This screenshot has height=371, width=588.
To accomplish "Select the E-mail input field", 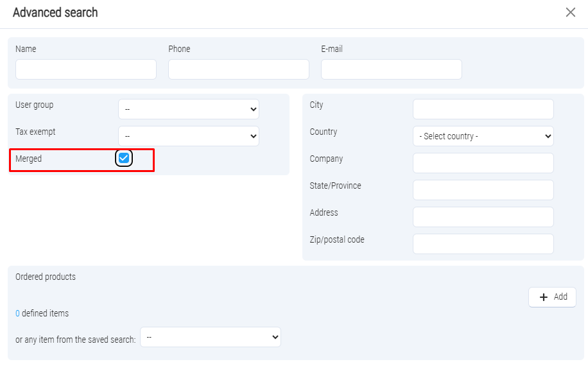I will 392,69.
